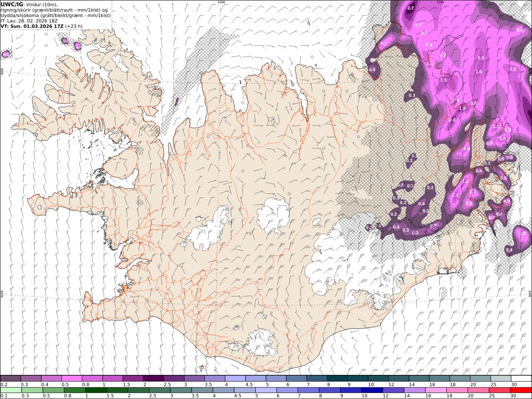Select the top-row swatch between 18 and 20
The height and width of the screenshot is (399, 532).
pos(460,378)
